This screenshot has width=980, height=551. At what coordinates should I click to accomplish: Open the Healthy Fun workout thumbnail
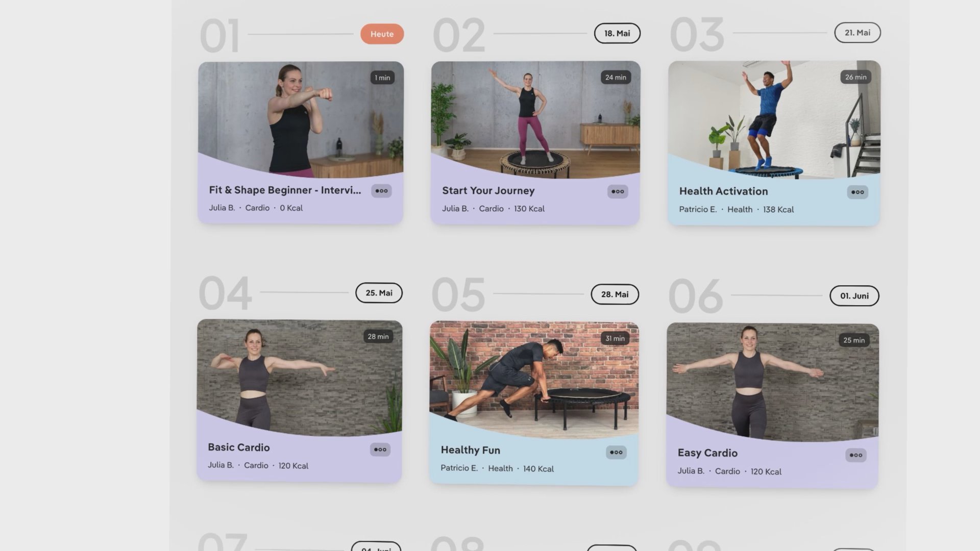click(x=534, y=380)
